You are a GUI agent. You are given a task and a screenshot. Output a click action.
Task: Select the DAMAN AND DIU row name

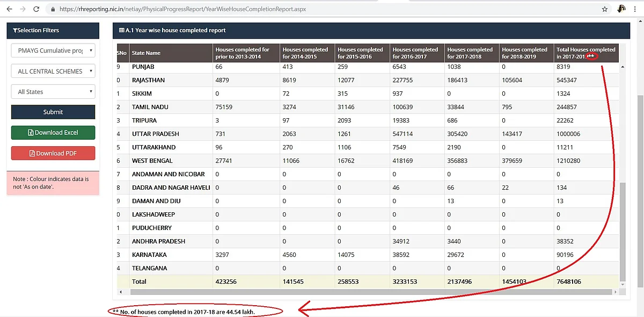[x=156, y=201]
